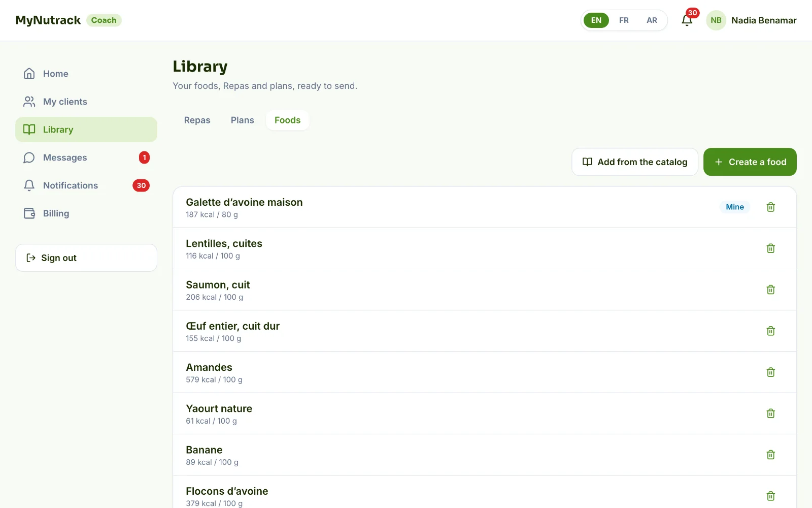This screenshot has height=508, width=812.
Task: Delete Lentilles, cuites from library
Action: click(x=770, y=248)
